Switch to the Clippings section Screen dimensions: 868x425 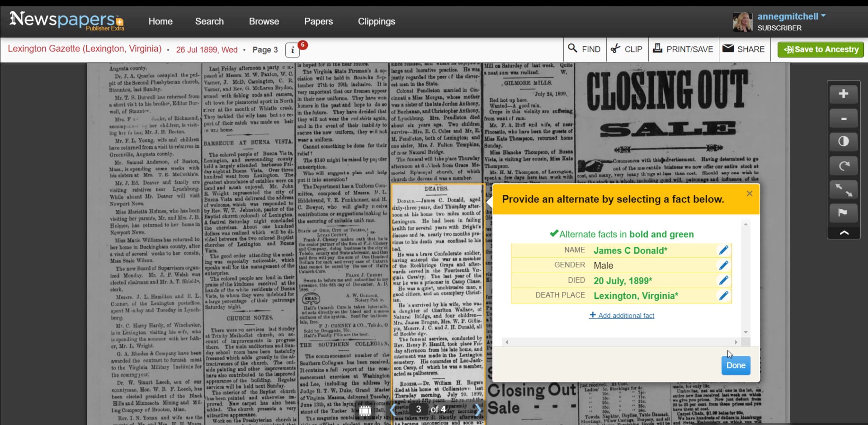tap(376, 21)
